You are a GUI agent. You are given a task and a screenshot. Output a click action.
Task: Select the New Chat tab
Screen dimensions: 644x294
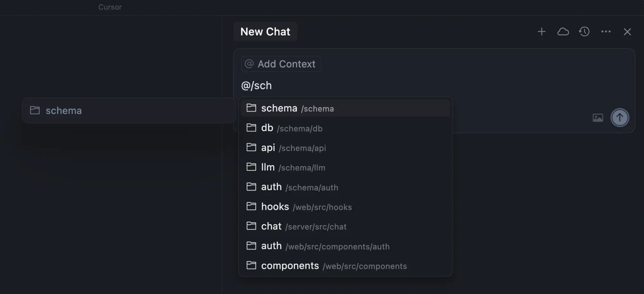point(265,32)
